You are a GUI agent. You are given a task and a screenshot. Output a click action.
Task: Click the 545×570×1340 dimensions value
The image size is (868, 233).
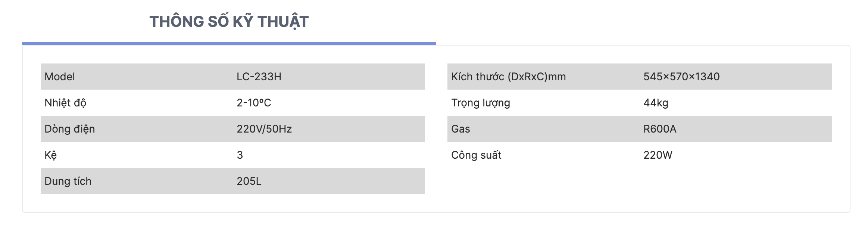tap(681, 77)
